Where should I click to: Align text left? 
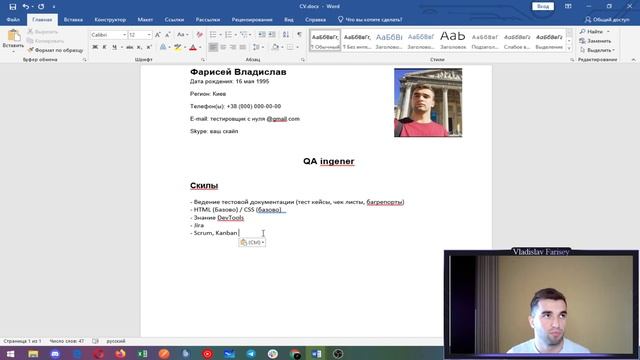pos(213,47)
